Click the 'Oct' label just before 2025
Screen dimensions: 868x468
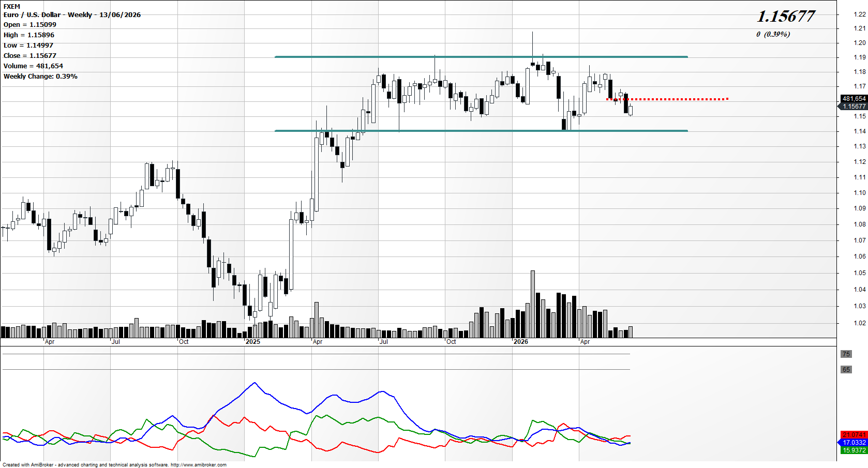tap(184, 342)
